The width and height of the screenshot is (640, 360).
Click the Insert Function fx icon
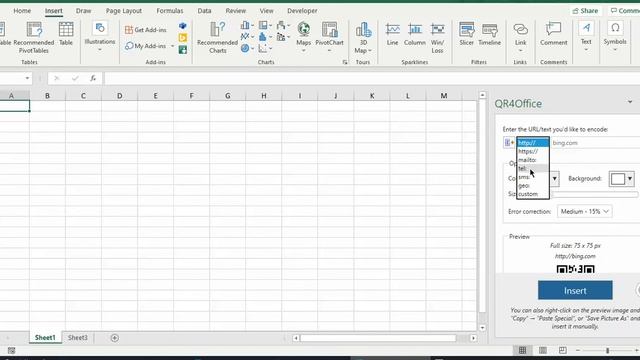tap(93, 78)
